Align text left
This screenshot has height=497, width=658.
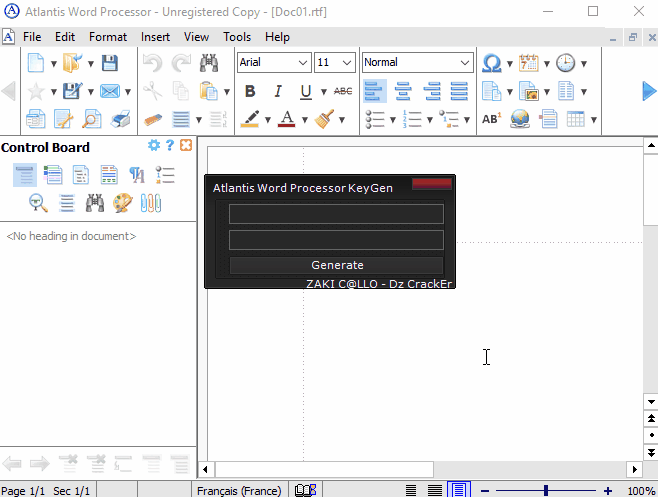(374, 91)
